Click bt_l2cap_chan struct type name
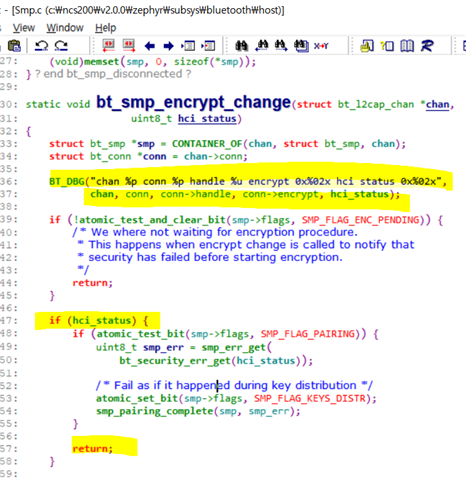The height and width of the screenshot is (480, 466). pyautogui.click(x=376, y=104)
